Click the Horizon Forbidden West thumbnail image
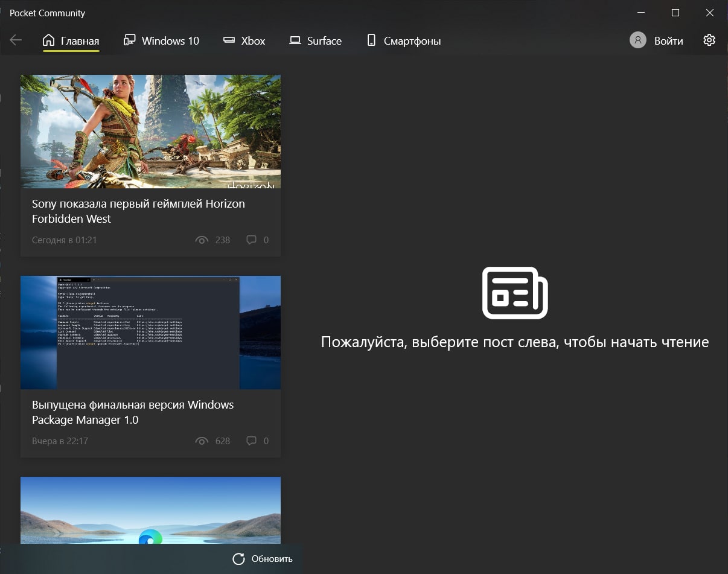 pos(150,132)
